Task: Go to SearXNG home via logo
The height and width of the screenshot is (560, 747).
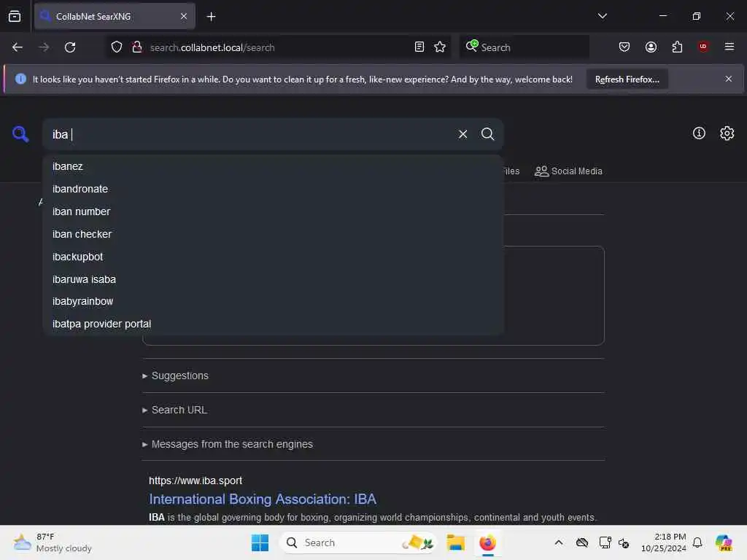Action: point(20,134)
